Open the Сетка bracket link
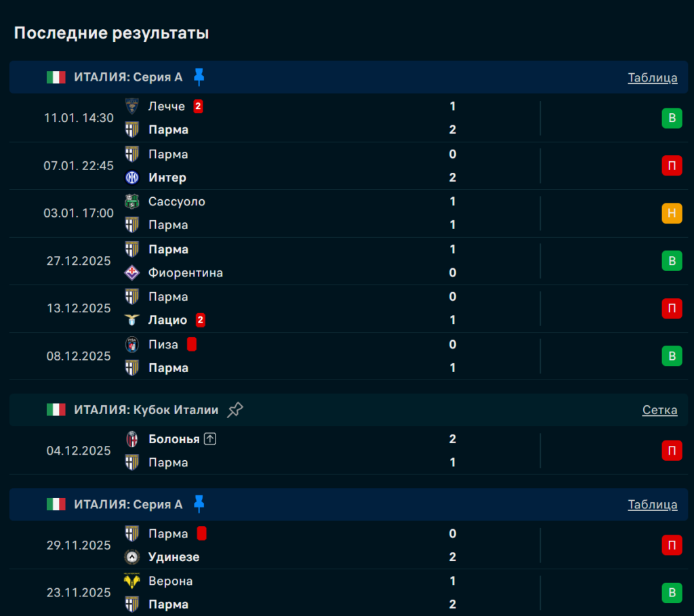The width and height of the screenshot is (694, 616). 659,409
